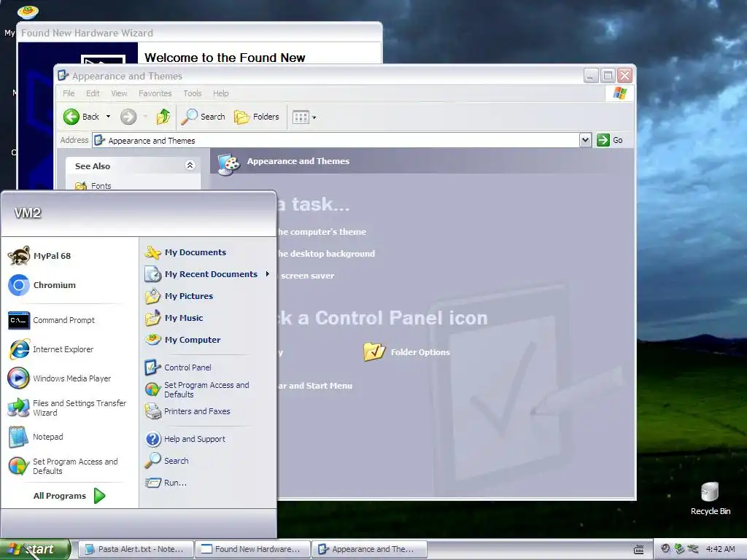Open Edit menu in Appearance and Themes
Screen dimensions: 747x560
tap(93, 93)
